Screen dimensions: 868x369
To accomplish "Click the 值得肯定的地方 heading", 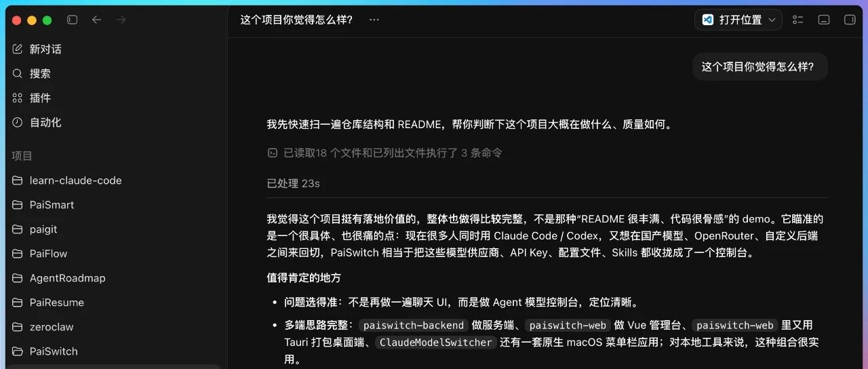I will (x=304, y=278).
